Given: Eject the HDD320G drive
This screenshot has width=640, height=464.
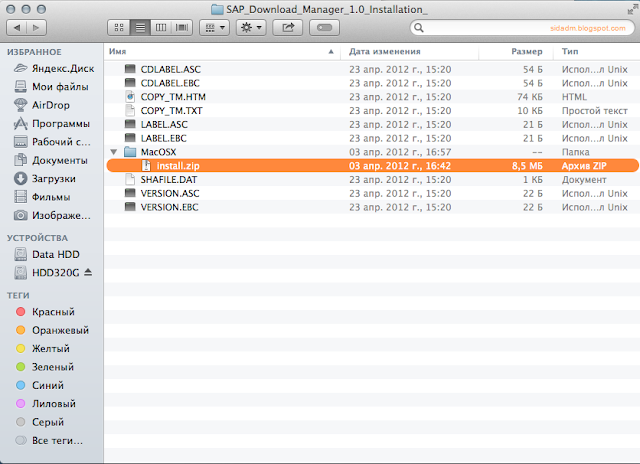Looking at the screenshot, I should point(88,272).
